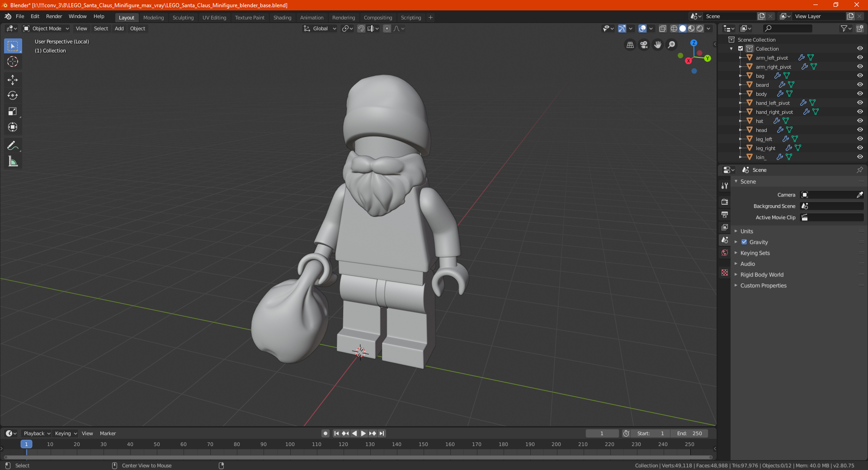Open the Tool settings properties tab
This screenshot has width=868, height=470.
725,186
